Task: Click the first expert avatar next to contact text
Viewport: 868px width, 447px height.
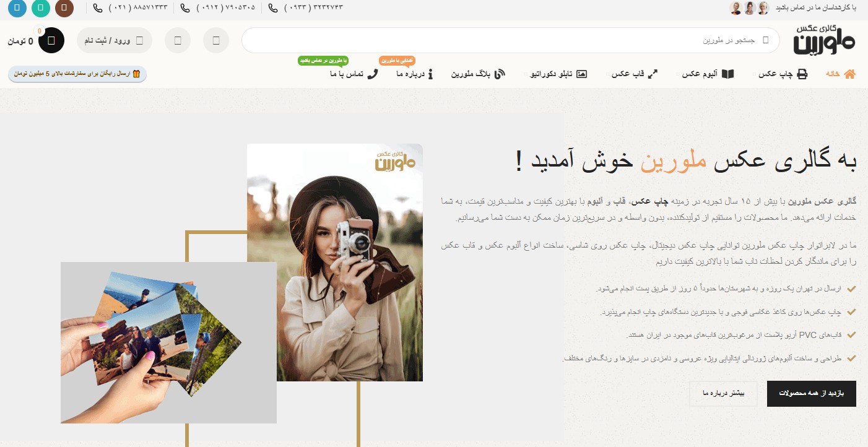Action: point(763,8)
